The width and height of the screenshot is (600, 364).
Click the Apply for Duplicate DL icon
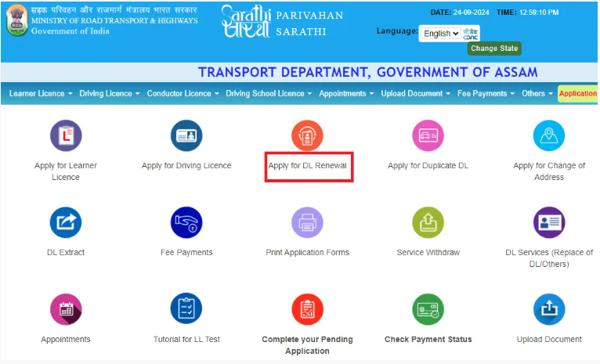tap(428, 136)
